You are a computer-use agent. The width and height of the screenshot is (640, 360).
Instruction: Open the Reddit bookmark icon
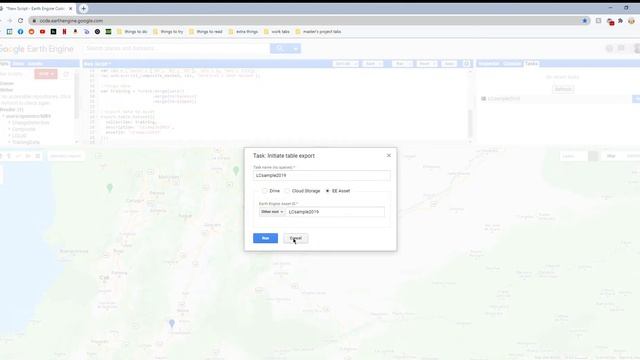click(x=31, y=31)
